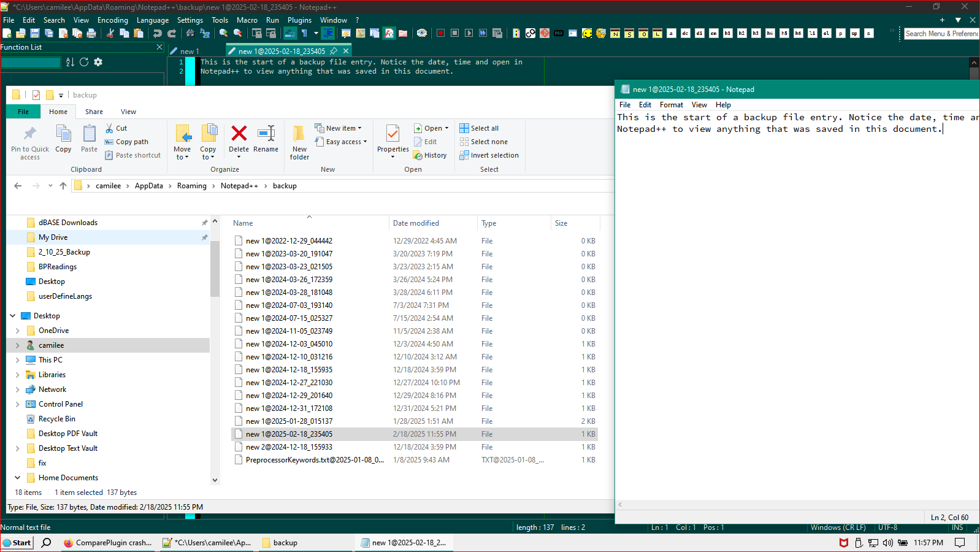Click the sort icon in Function List panel
Viewport: 980px width, 552px height.
click(70, 62)
